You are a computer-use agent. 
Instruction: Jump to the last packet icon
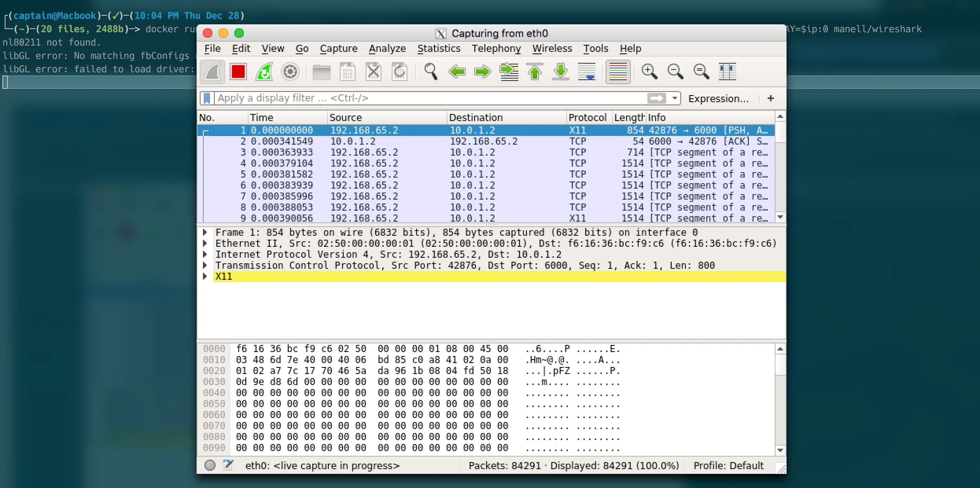(561, 72)
